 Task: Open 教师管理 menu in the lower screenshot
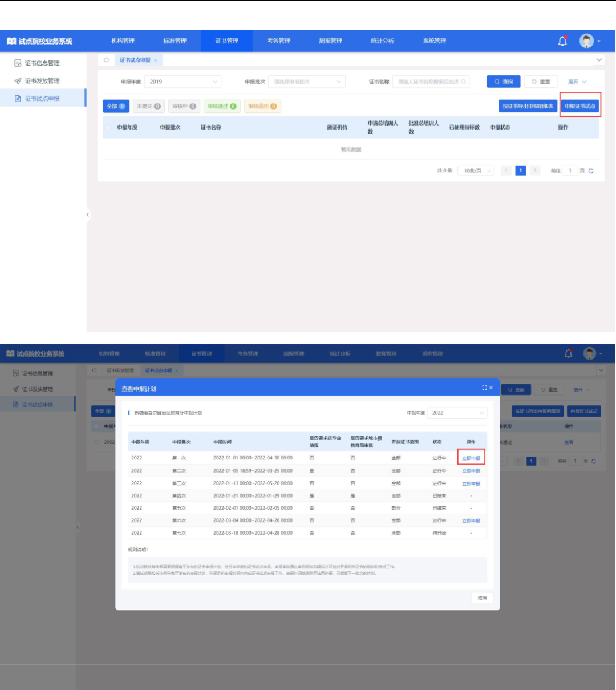[x=386, y=354]
